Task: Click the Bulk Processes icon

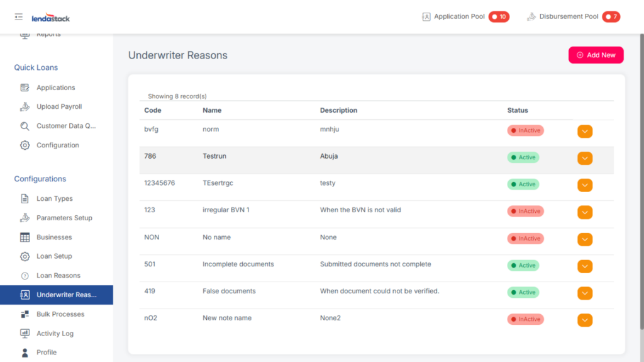Action: [x=25, y=314]
